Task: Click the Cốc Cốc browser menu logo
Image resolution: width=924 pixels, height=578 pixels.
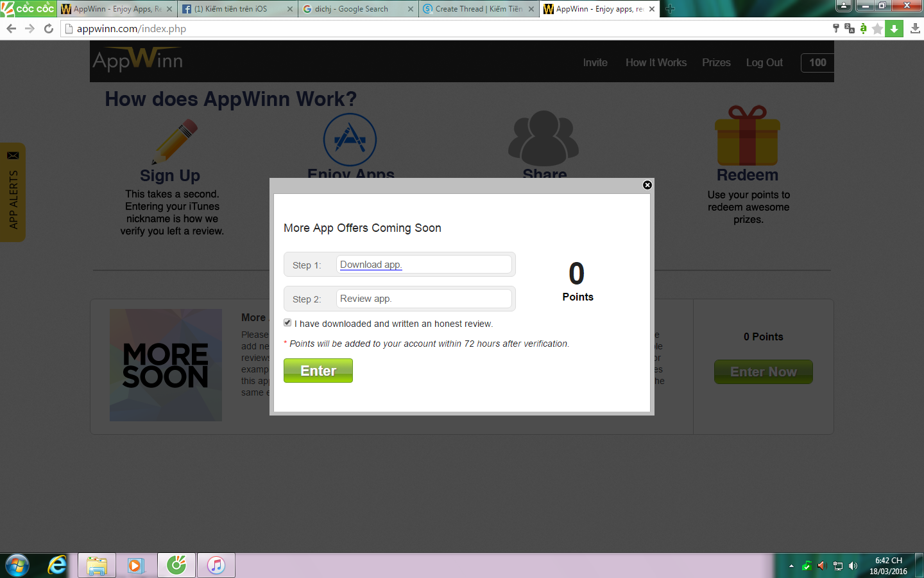Action: click(x=28, y=8)
